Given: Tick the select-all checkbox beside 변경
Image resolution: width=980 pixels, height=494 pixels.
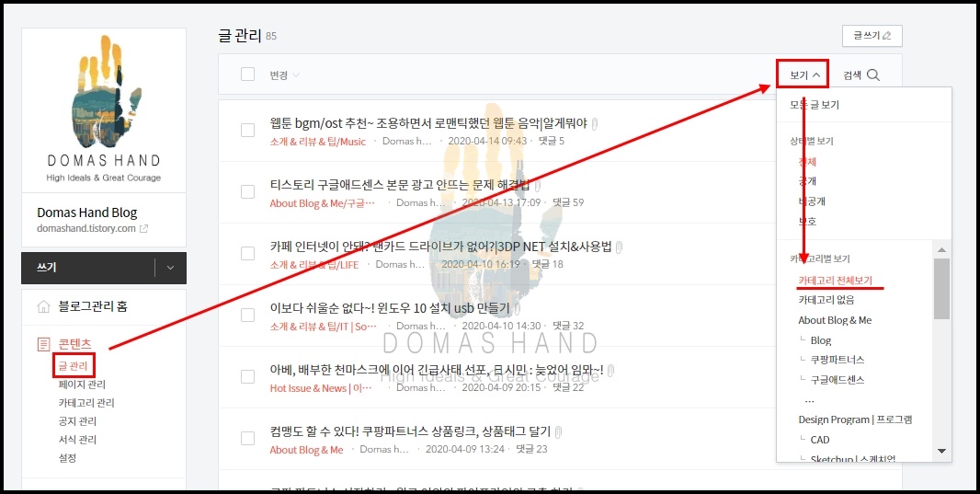Looking at the screenshot, I should [x=247, y=75].
